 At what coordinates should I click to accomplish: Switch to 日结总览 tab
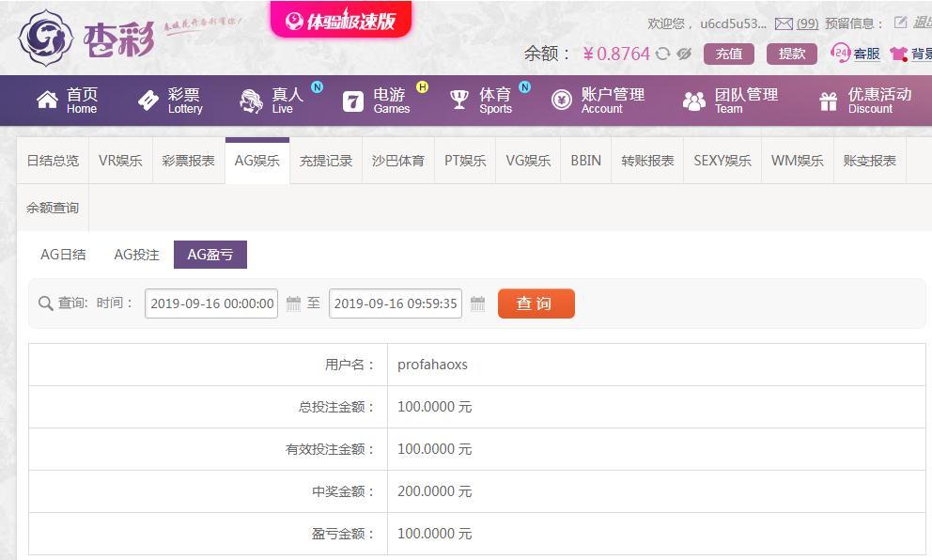(x=53, y=161)
